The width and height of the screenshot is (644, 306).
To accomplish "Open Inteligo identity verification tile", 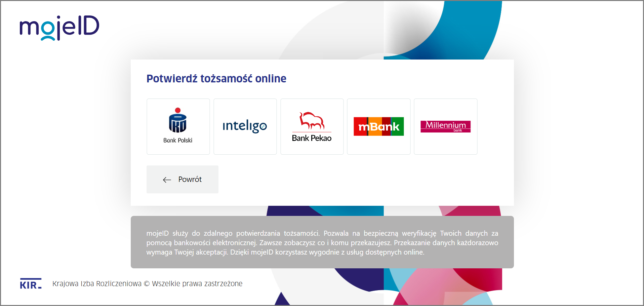I will coord(245,126).
